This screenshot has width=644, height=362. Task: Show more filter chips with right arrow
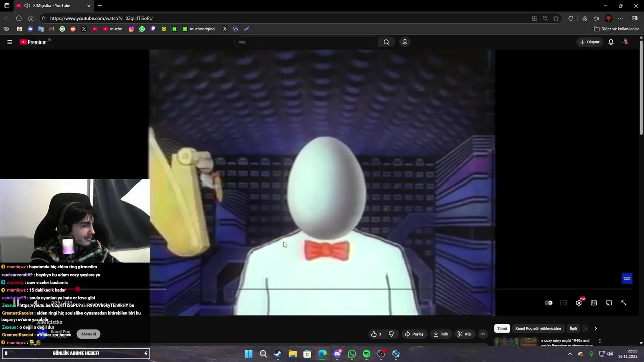596,329
